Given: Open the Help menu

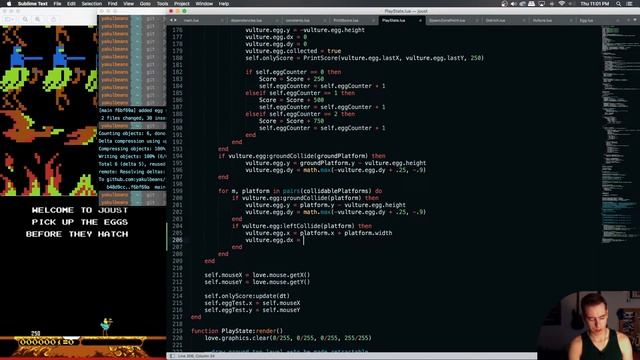Looking at the screenshot, I should point(224,4).
